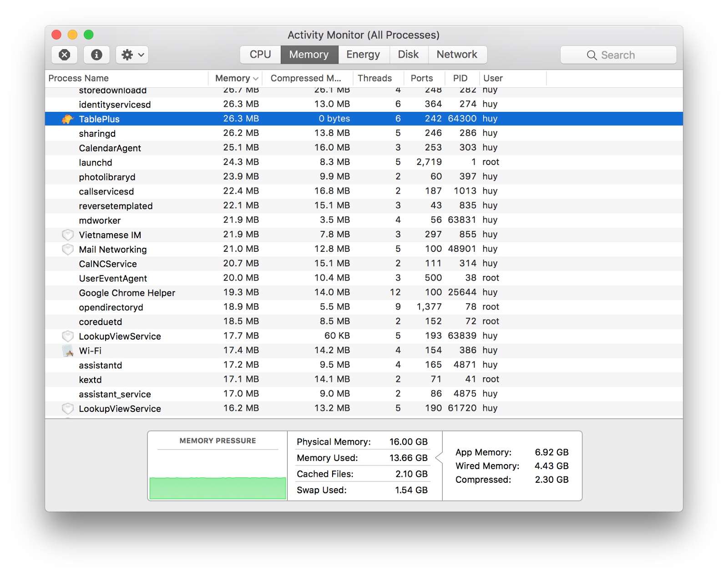Open the process Inspect info icon
728x576 pixels.
(96, 55)
